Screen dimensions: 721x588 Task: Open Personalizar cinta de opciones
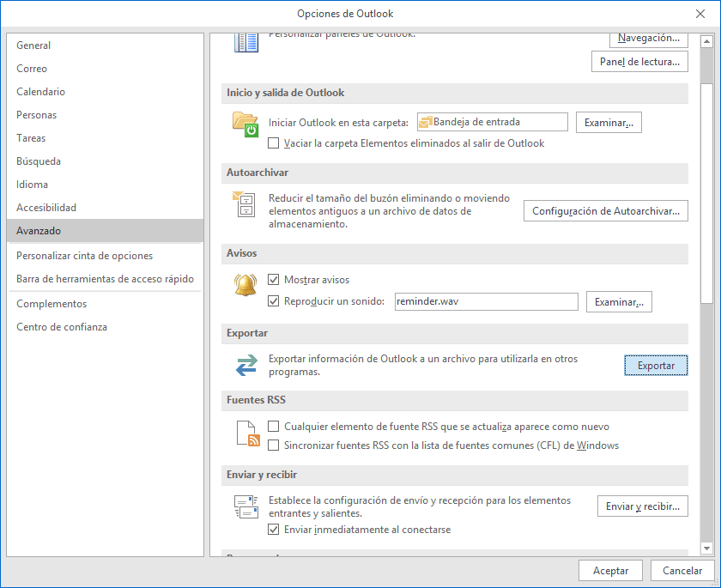click(x=106, y=256)
